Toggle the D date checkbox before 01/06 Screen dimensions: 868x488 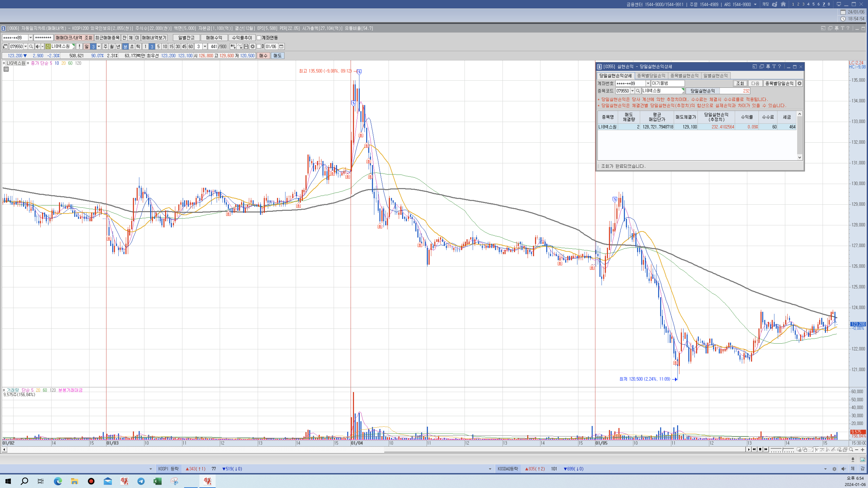259,46
